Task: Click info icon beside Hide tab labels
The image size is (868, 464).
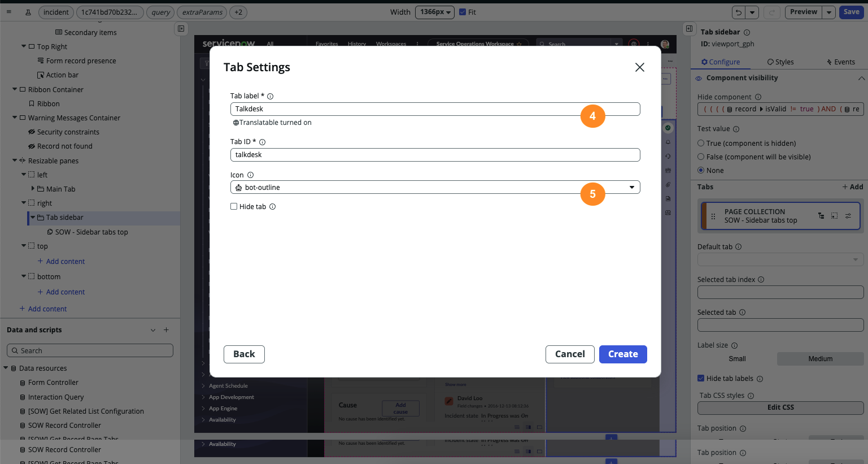Action: tap(760, 379)
